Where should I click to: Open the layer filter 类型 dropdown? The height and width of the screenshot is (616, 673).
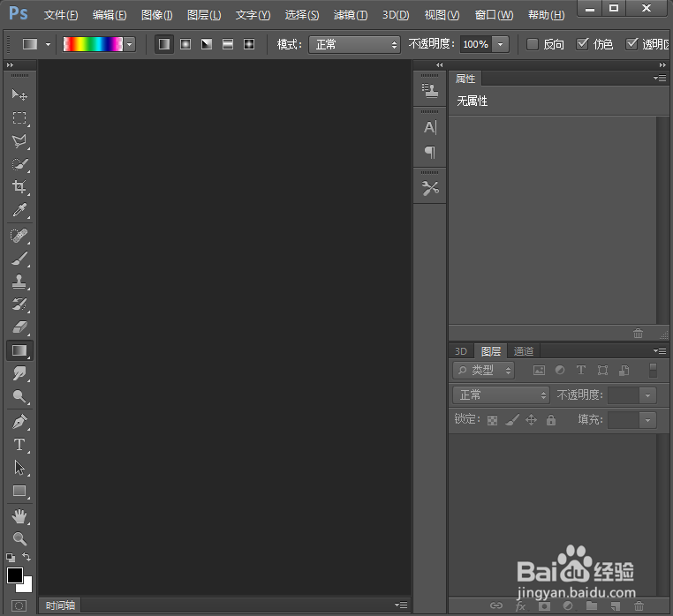point(483,370)
